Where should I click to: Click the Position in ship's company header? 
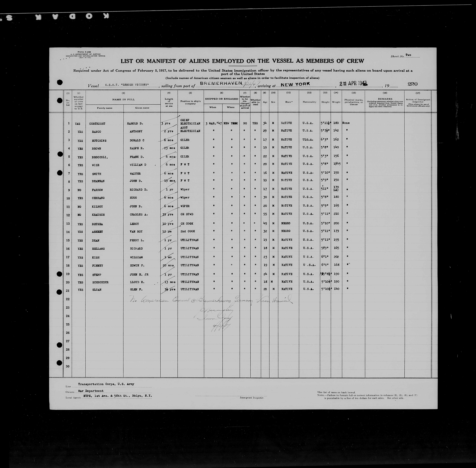click(x=191, y=103)
